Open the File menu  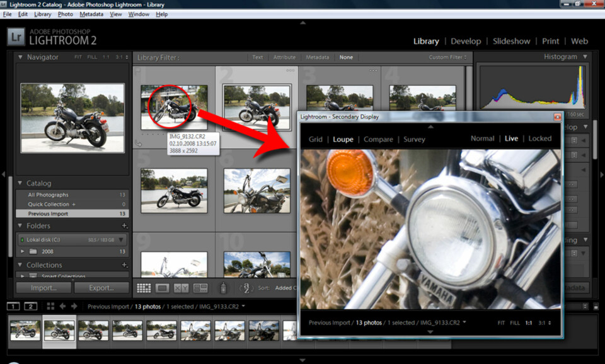(7, 14)
